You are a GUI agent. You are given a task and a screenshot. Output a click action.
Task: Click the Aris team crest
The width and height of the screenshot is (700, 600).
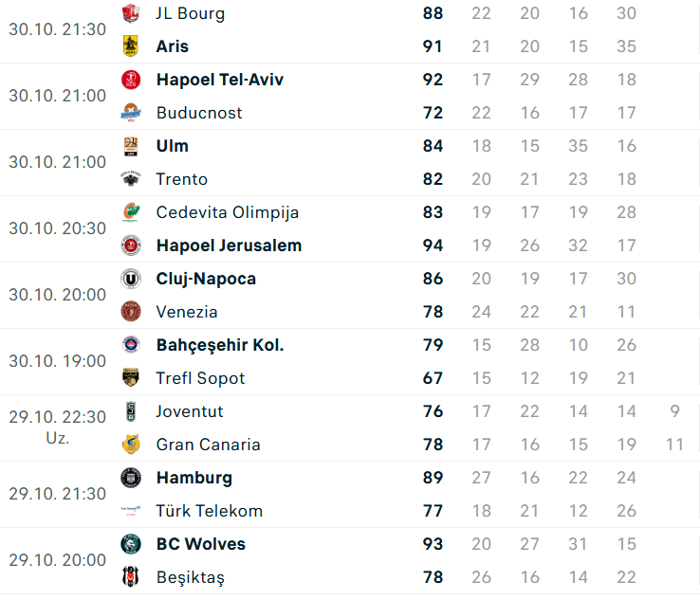coord(131,46)
